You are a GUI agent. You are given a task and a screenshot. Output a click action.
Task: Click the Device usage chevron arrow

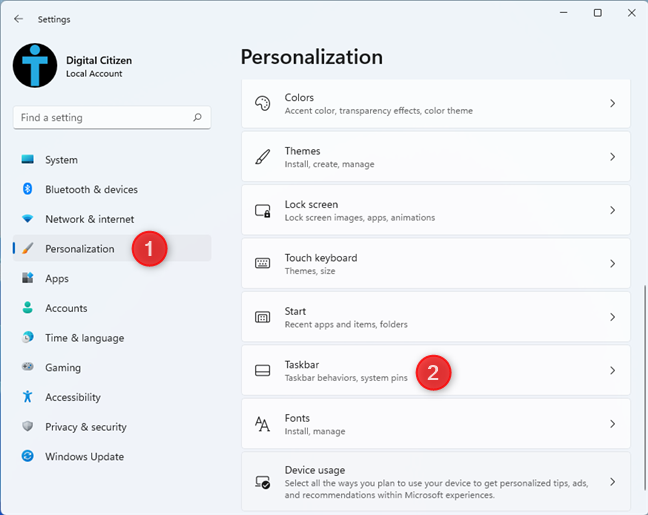612,482
